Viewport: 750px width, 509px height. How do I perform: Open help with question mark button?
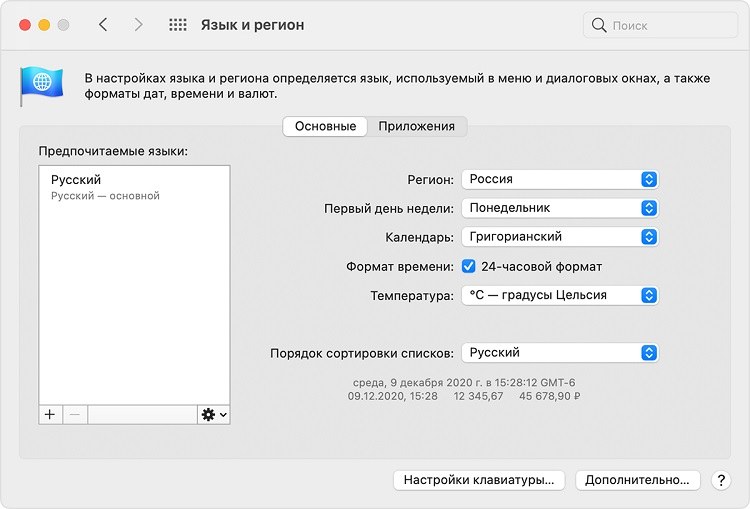(x=721, y=480)
